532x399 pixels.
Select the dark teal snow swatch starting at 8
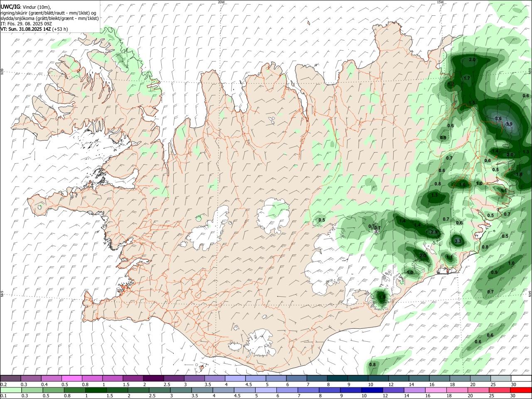coord(337,379)
